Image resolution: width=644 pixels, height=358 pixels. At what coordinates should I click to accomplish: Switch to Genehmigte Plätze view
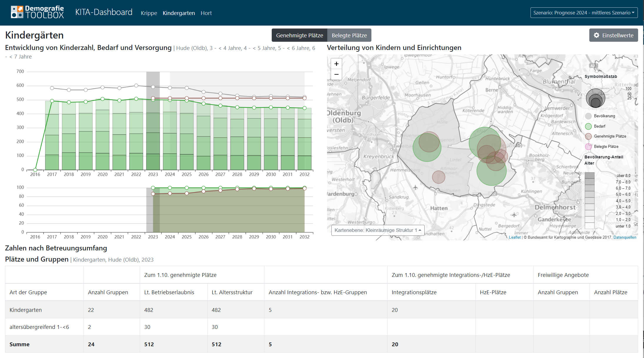point(299,35)
